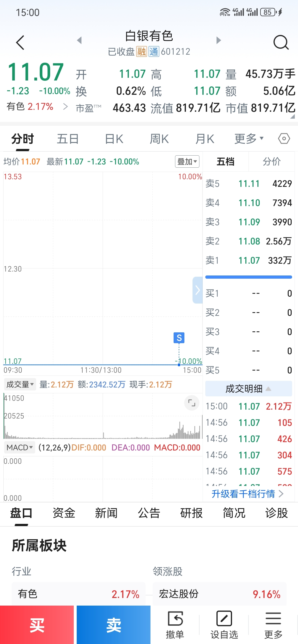The width and height of the screenshot is (298, 644).
Task: Tap the S sell marker on chart
Action: tap(179, 338)
